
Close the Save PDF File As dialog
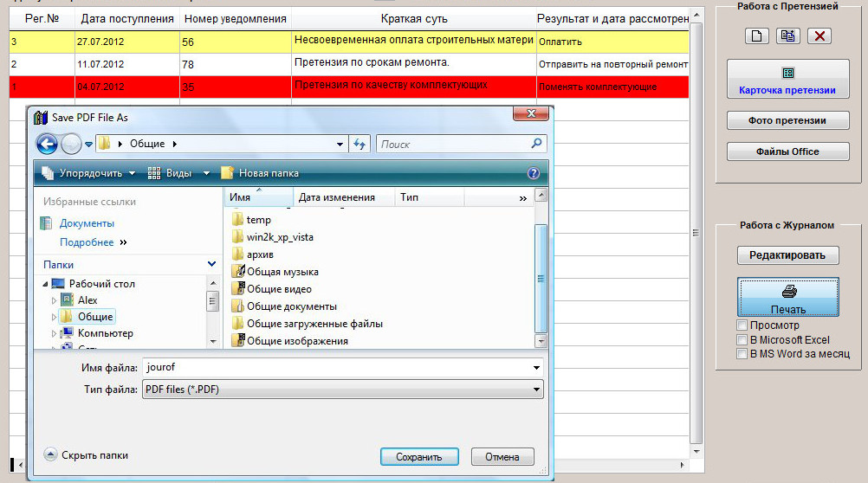[x=531, y=113]
